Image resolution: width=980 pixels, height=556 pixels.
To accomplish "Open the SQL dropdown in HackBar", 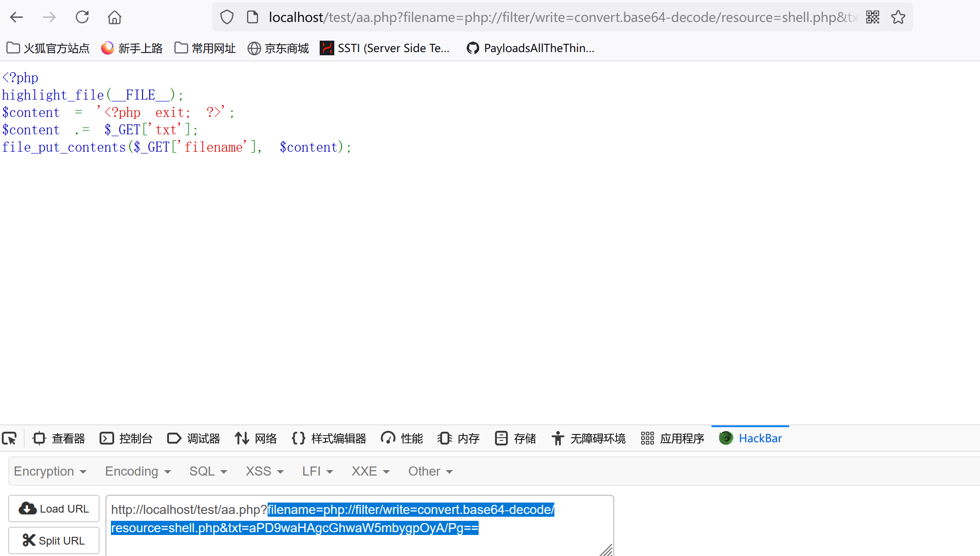I will tap(208, 471).
